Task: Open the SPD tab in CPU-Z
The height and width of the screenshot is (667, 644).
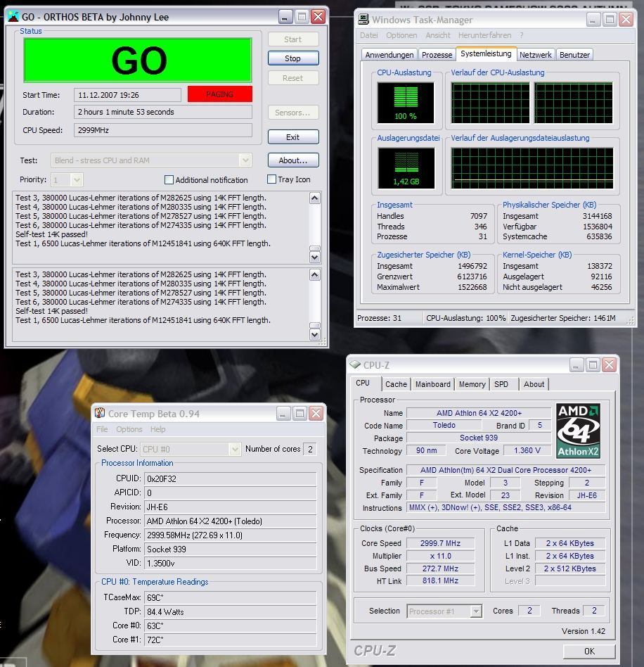Action: point(501,384)
